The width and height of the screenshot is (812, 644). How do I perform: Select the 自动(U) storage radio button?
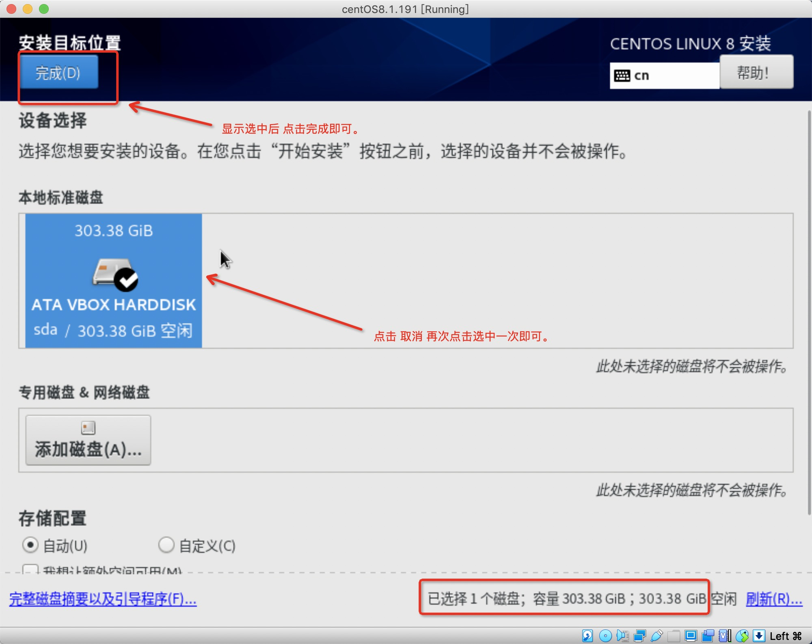point(30,545)
